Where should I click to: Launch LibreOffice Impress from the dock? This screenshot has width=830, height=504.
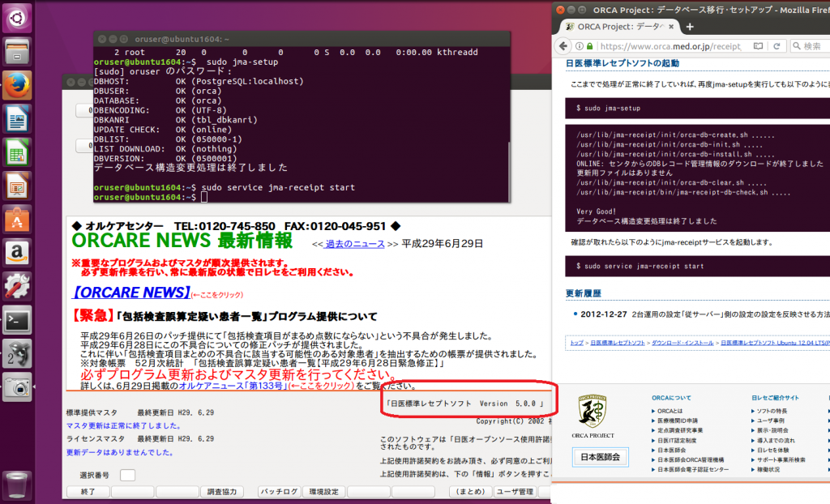(17, 186)
